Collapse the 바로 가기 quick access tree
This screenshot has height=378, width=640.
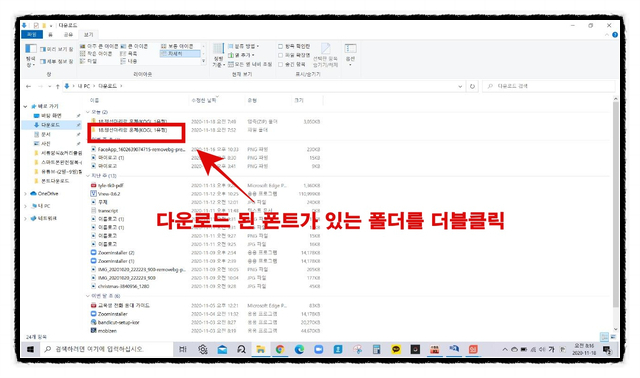pos(25,107)
